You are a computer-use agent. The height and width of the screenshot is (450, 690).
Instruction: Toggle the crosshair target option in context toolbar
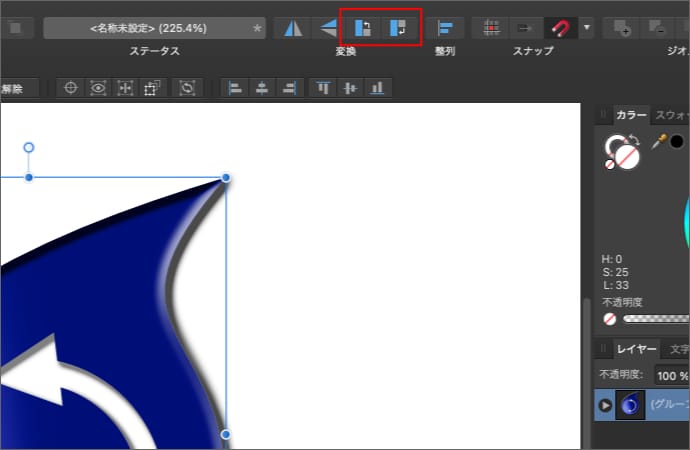(x=71, y=88)
